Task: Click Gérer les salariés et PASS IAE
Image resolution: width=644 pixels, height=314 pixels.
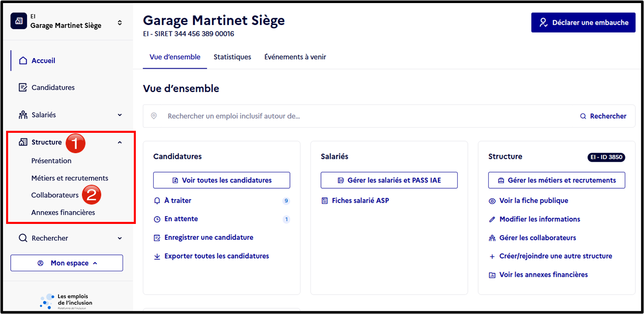Action: [389, 180]
